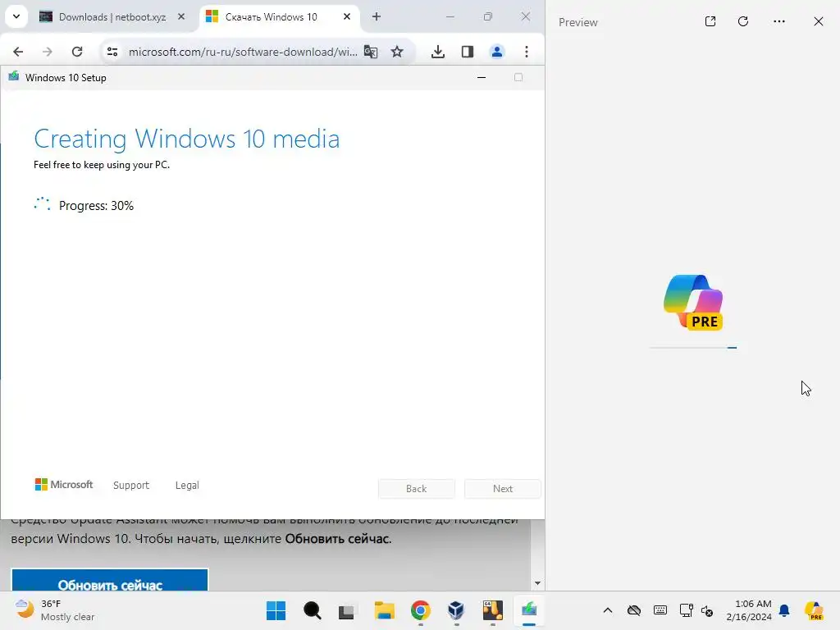This screenshot has width=840, height=630.
Task: Open the Legal link in Setup
Action: pyautogui.click(x=187, y=485)
